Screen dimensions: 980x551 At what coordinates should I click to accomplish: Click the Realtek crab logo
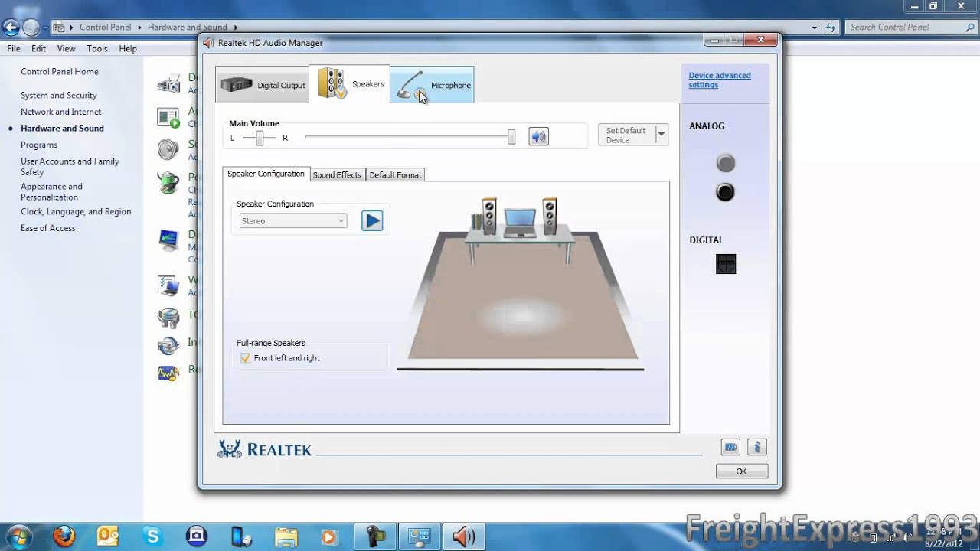pyautogui.click(x=229, y=448)
